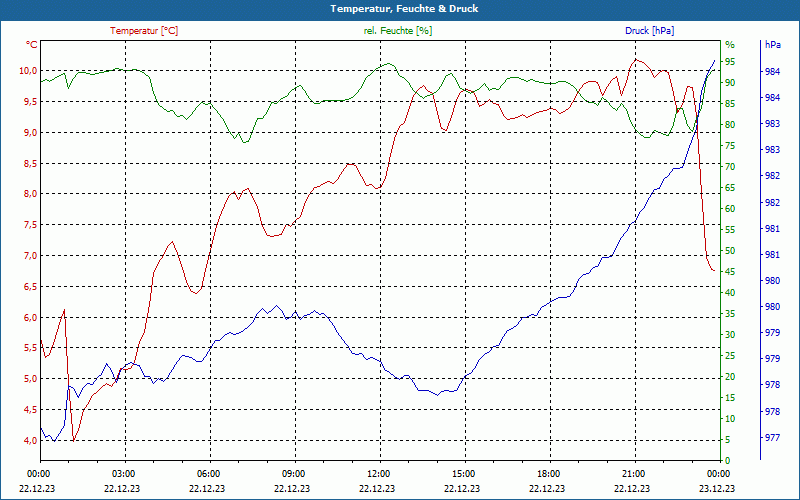This screenshot has width=800, height=500.
Task: Click 55 on the green humidity axis
Action: tap(730, 230)
